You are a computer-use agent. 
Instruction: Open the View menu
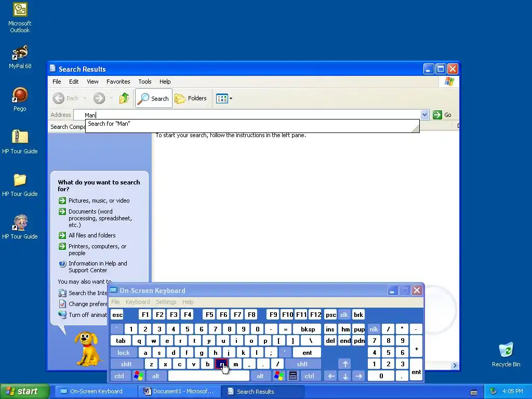pos(92,82)
